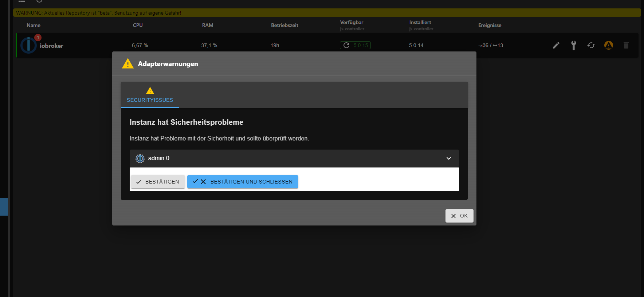
Task: Click the Installiert column header
Action: point(420,22)
